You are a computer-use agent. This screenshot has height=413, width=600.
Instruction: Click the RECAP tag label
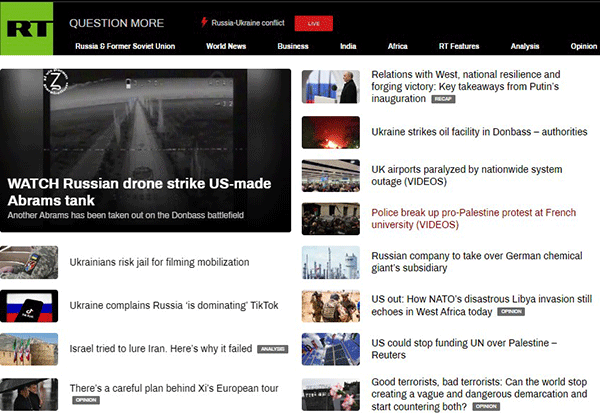[443, 99]
